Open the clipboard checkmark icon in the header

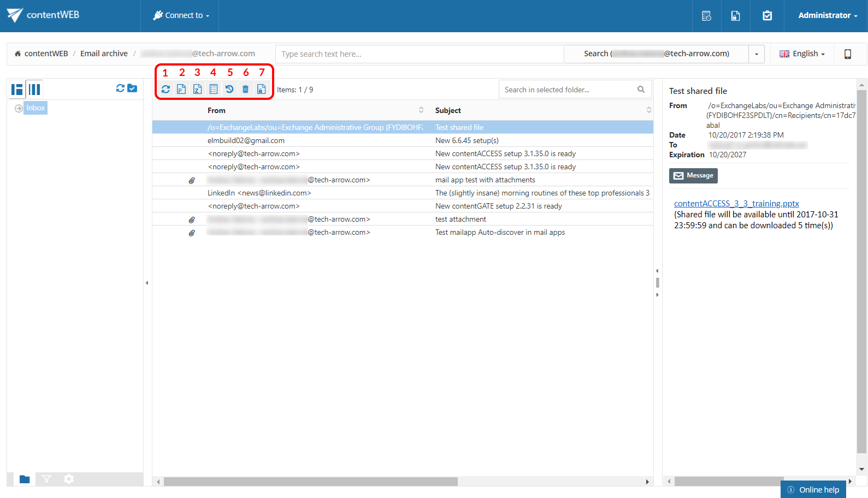(x=767, y=16)
